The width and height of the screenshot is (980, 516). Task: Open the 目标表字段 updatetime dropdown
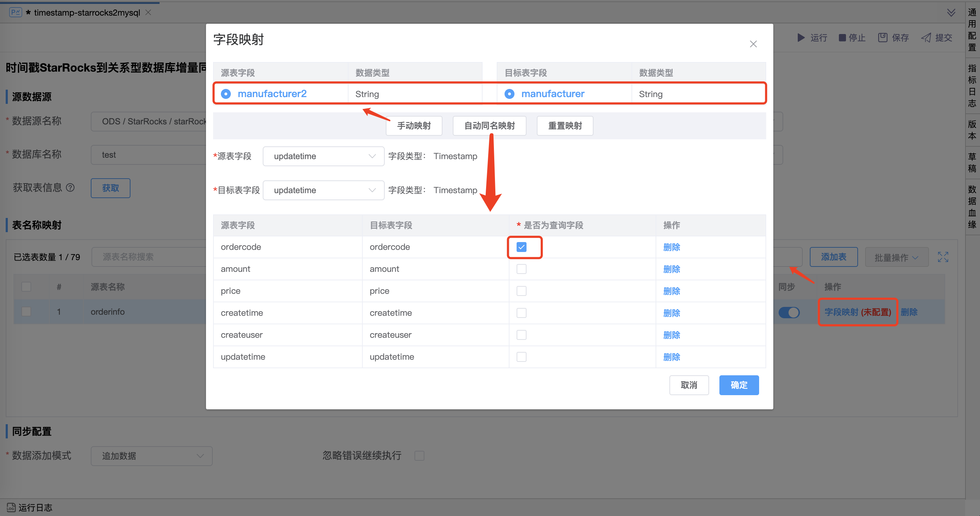tap(323, 190)
